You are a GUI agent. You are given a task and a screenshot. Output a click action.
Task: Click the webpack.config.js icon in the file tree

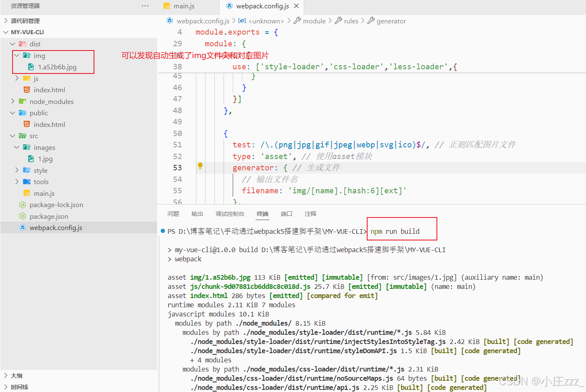[x=23, y=228]
